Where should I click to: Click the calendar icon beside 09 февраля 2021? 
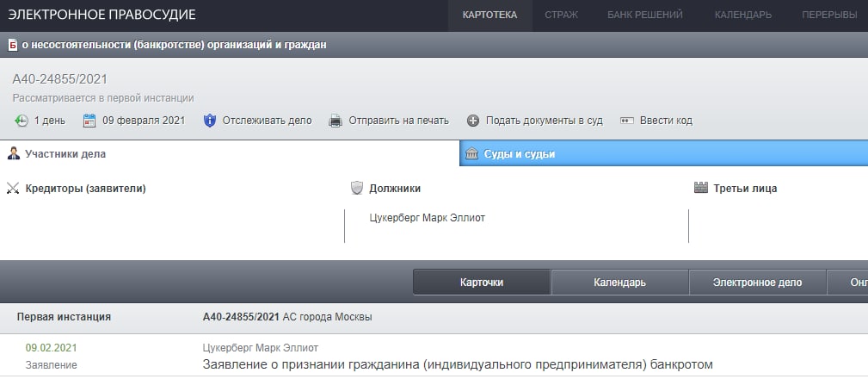89,121
